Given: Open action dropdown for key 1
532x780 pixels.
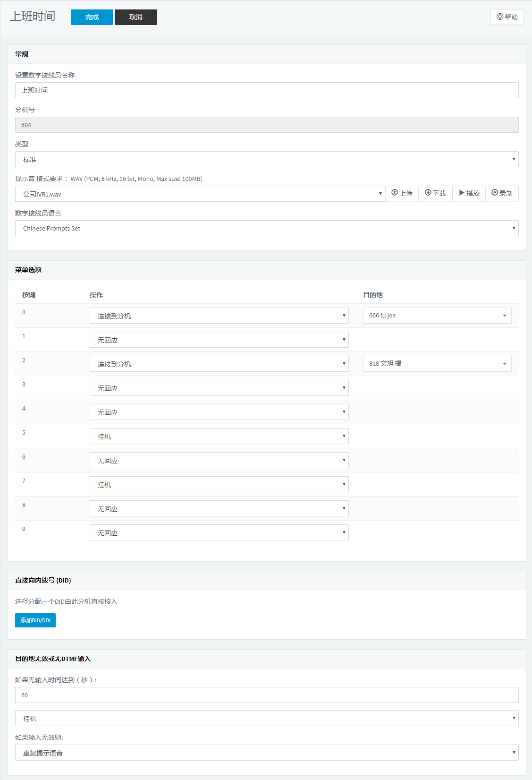Looking at the screenshot, I should tap(219, 340).
